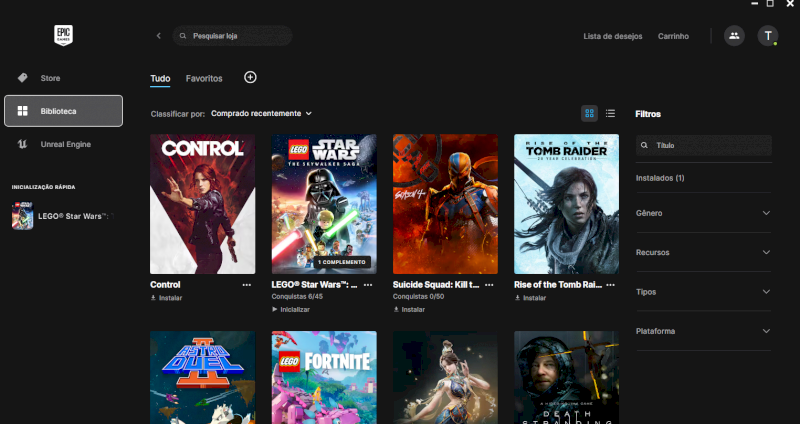Click the search magnifier icon in store search
Screen dimensions: 800x424
[x=183, y=36]
